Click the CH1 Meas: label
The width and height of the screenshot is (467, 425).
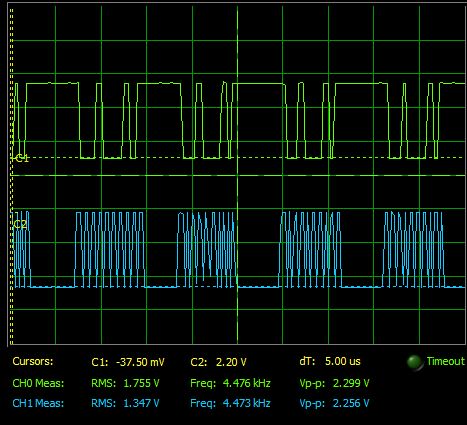point(38,403)
